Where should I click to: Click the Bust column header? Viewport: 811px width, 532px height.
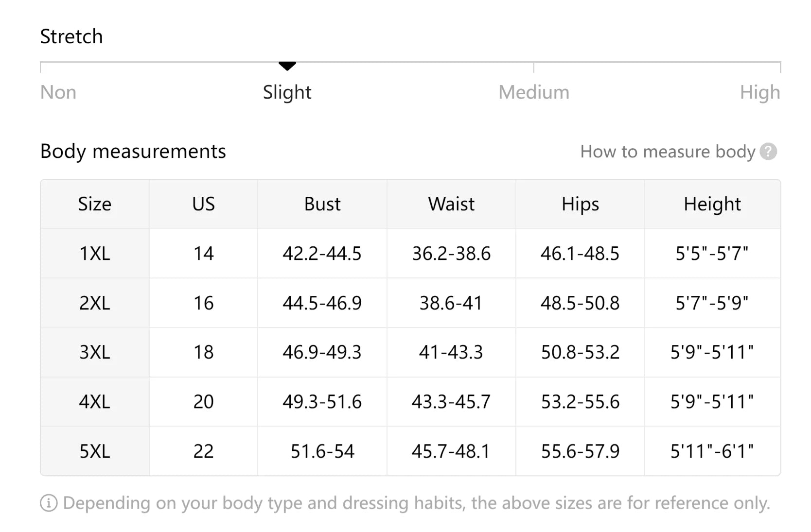[322, 204]
